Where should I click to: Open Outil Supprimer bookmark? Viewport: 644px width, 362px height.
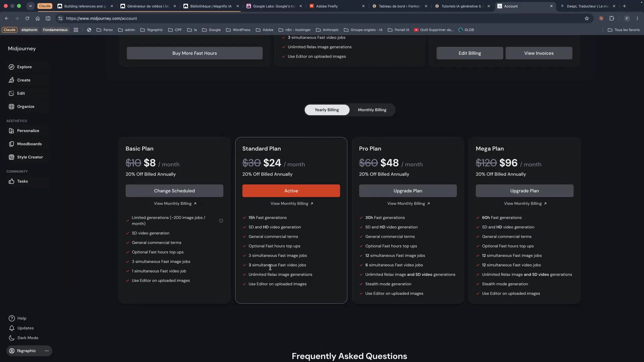434,30
